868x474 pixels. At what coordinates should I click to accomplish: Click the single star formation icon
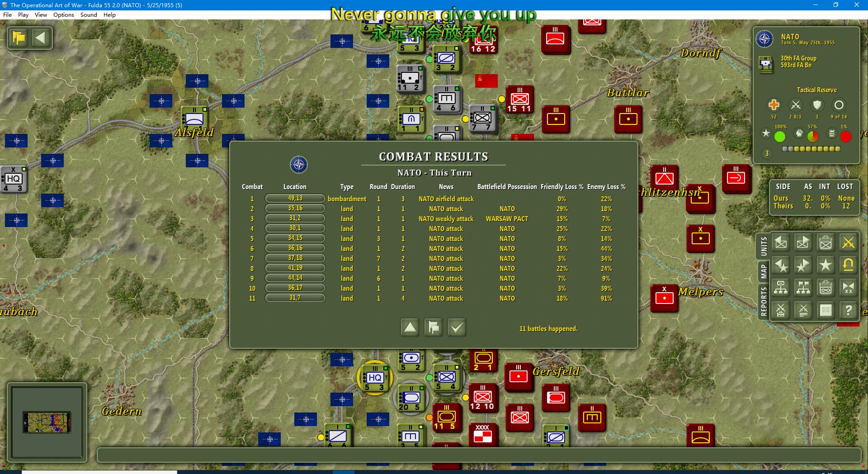(x=826, y=265)
